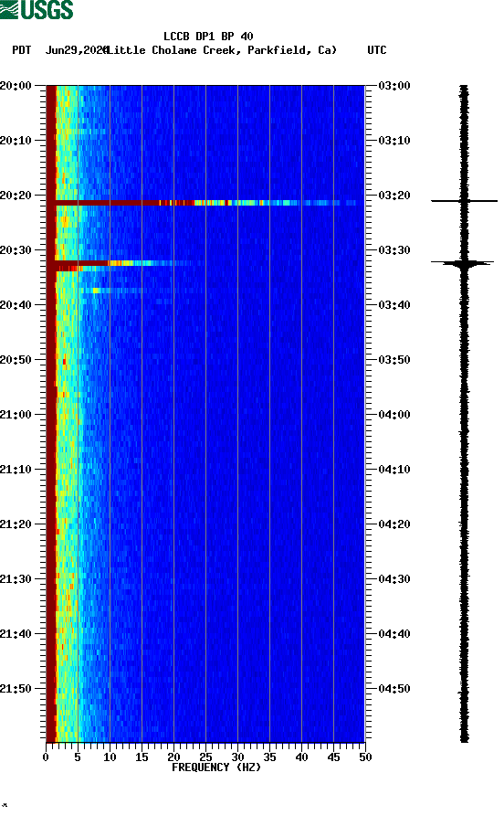This screenshot has width=504, height=815.
Task: Click the 5 Hz frequency tick label
Action: (78, 757)
